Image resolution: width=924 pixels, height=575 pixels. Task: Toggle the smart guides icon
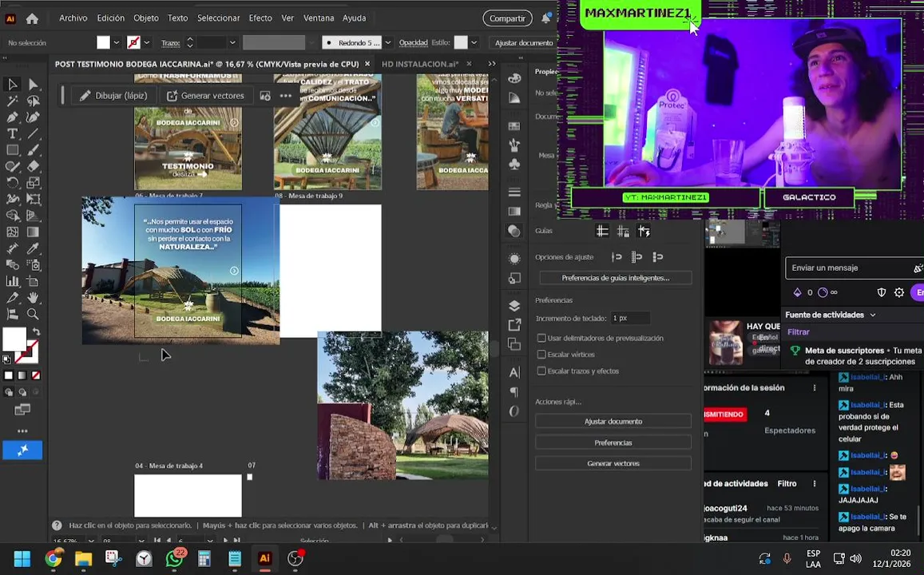[644, 232]
